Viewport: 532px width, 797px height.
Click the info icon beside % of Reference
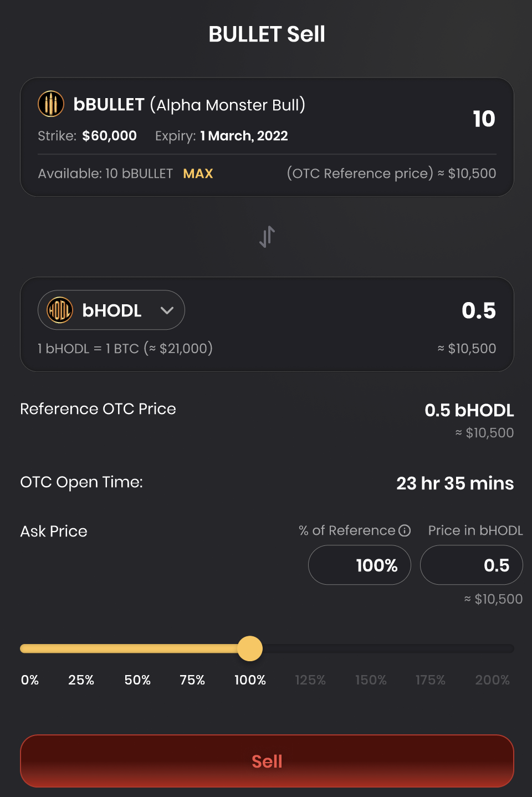(405, 530)
